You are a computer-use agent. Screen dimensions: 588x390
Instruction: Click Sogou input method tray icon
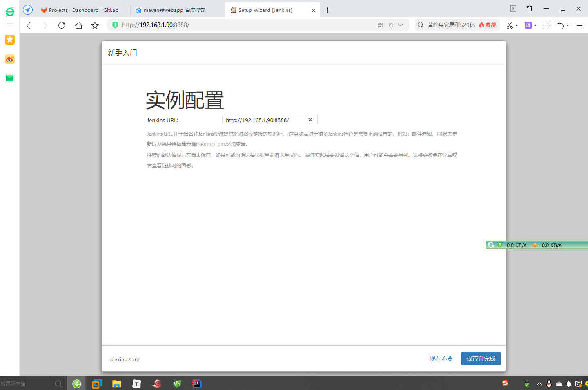506,383
